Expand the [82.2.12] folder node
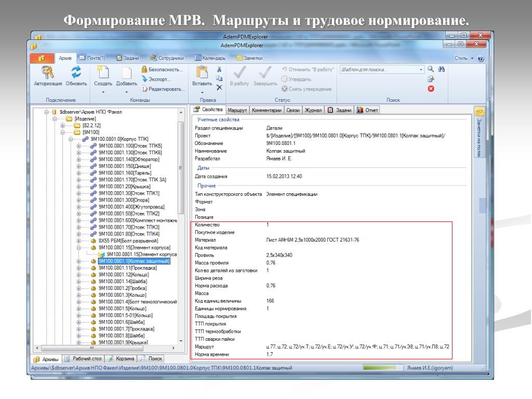This screenshot has width=532, height=399. pos(63,126)
